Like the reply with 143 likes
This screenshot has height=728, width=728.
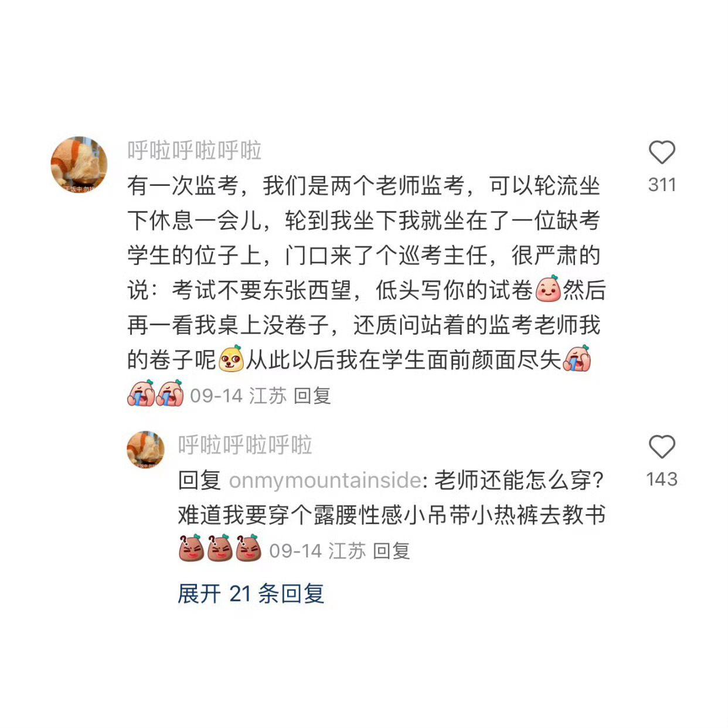click(662, 447)
